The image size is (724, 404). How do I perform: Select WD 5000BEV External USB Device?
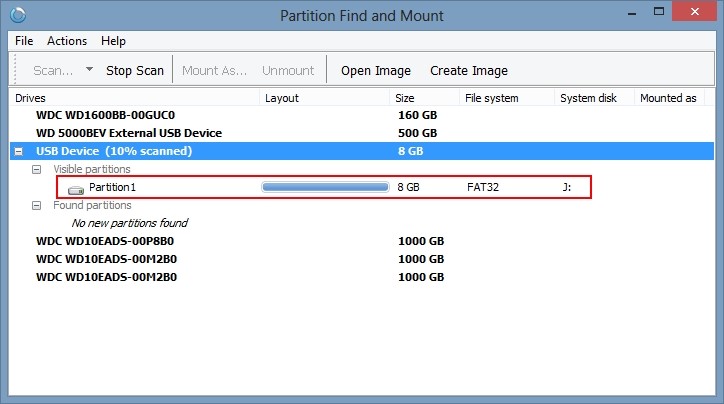coord(129,133)
